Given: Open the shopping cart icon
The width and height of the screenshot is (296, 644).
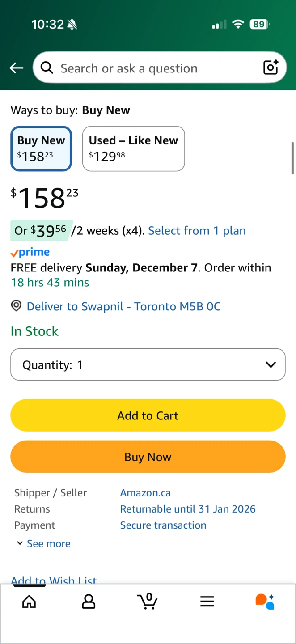Looking at the screenshot, I should 148,601.
